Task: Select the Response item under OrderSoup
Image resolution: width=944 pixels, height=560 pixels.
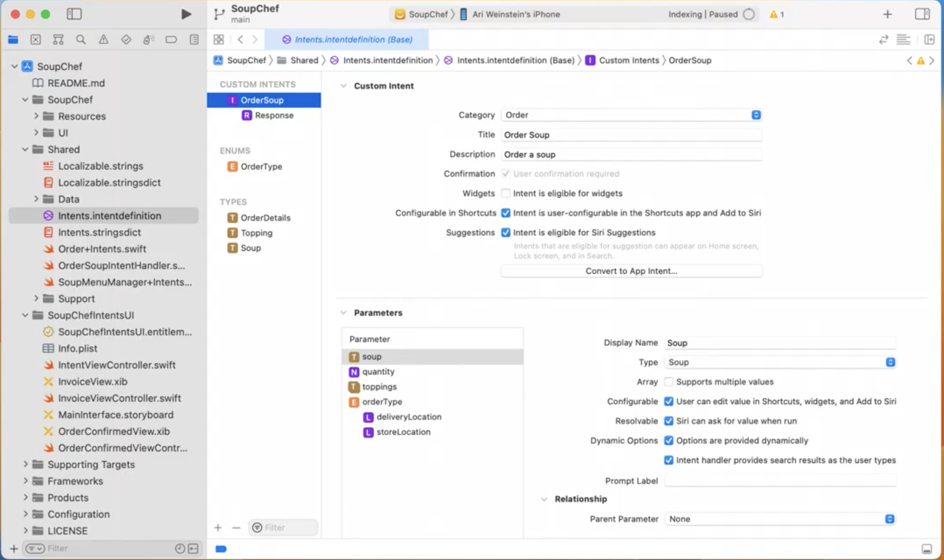Action: pyautogui.click(x=268, y=115)
